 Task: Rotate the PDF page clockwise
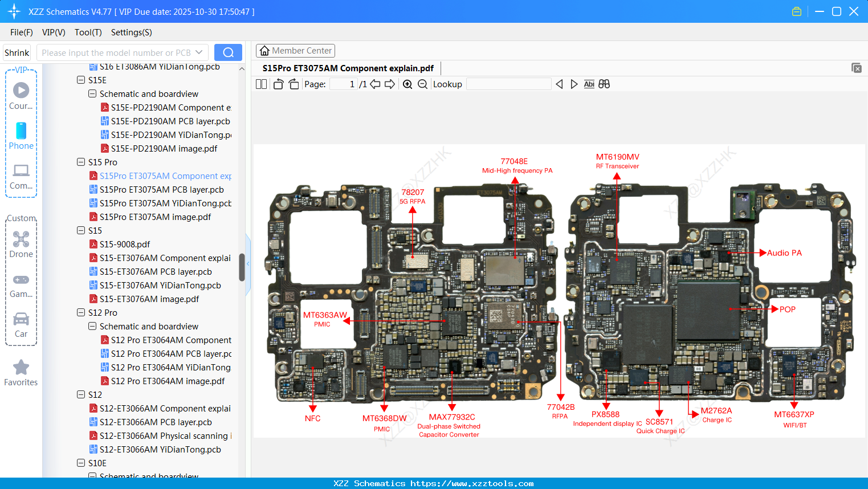(294, 84)
